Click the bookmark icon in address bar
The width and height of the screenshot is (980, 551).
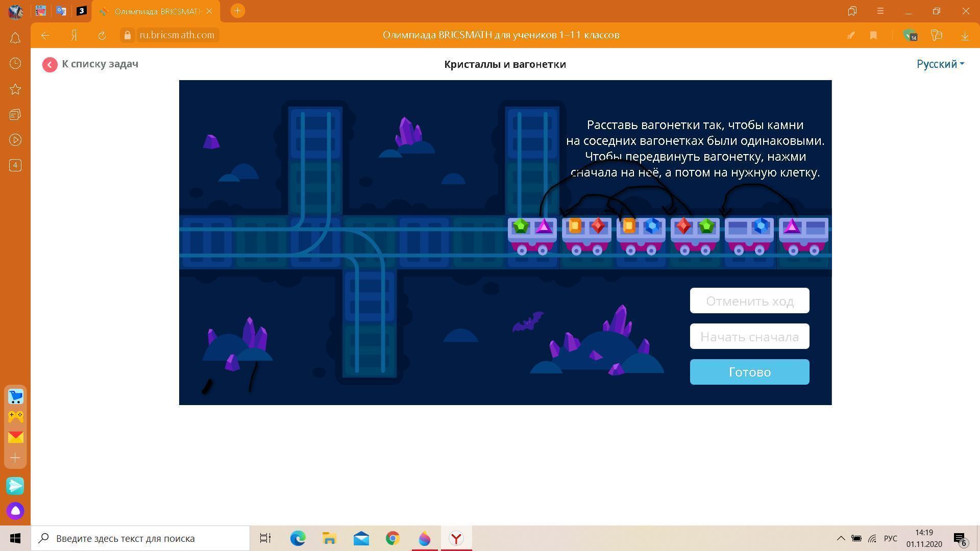point(873,35)
